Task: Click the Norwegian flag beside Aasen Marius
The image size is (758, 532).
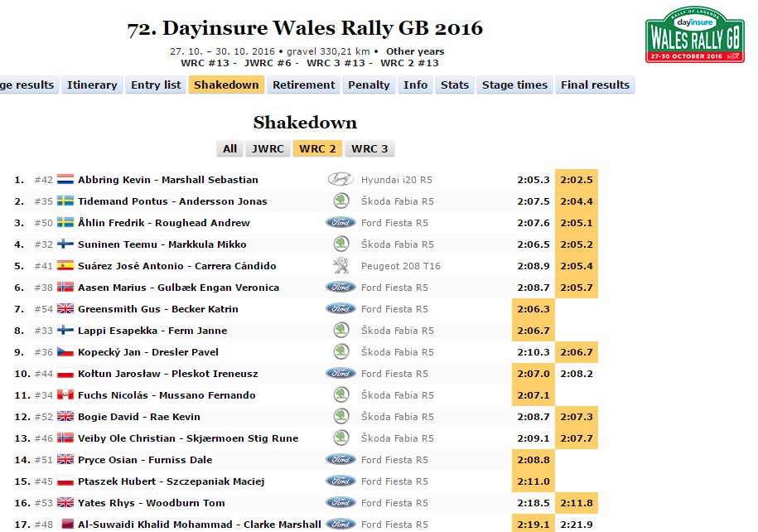Action: click(65, 288)
